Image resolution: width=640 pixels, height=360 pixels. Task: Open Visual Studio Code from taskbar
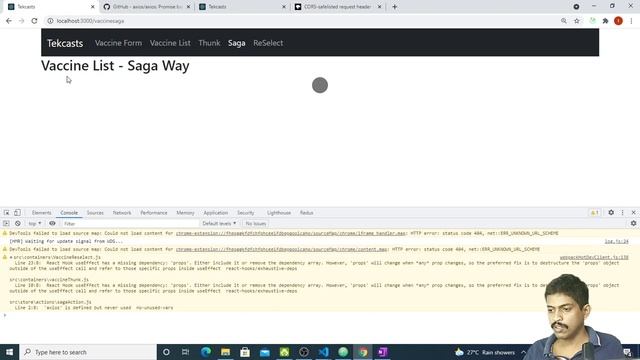point(323,352)
